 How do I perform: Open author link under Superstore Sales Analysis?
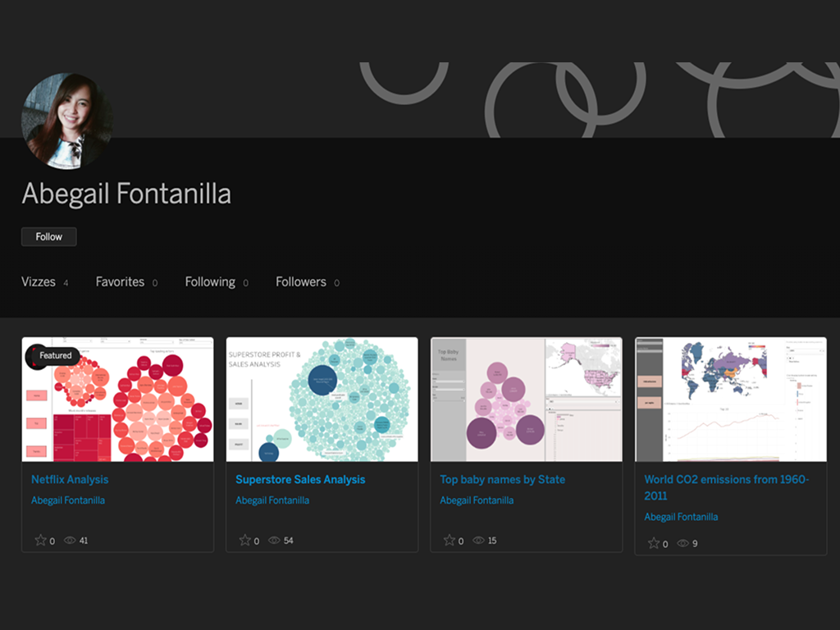point(272,500)
